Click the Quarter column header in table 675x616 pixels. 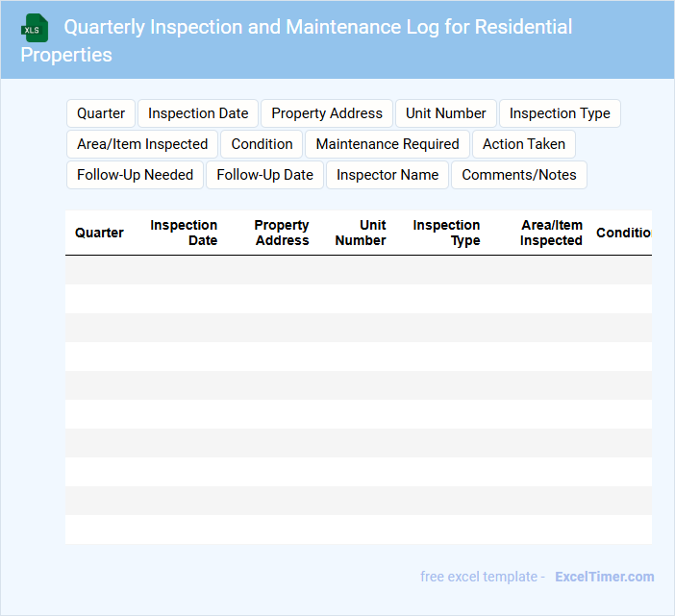[x=99, y=233]
